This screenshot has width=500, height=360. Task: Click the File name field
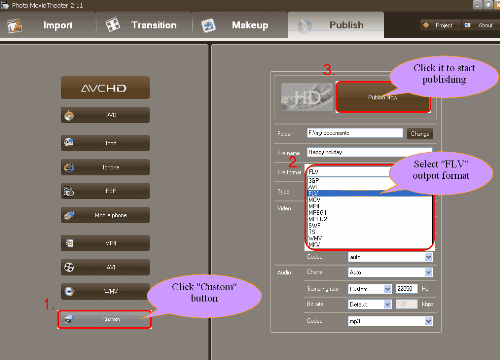[x=369, y=152]
